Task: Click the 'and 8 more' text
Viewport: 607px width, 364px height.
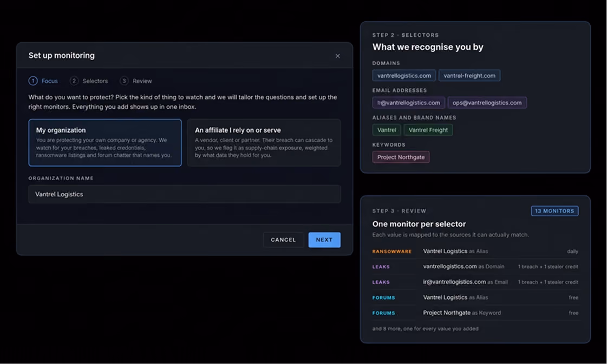Action: pos(426,329)
